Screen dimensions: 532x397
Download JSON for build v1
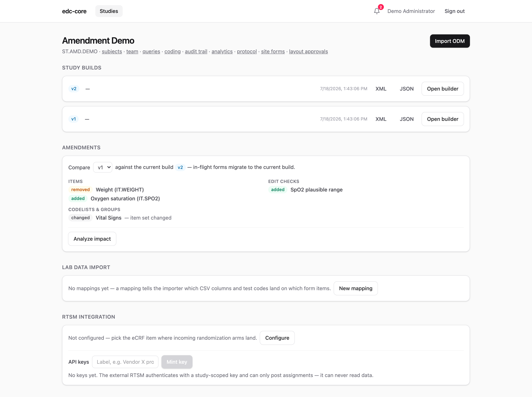pyautogui.click(x=407, y=119)
